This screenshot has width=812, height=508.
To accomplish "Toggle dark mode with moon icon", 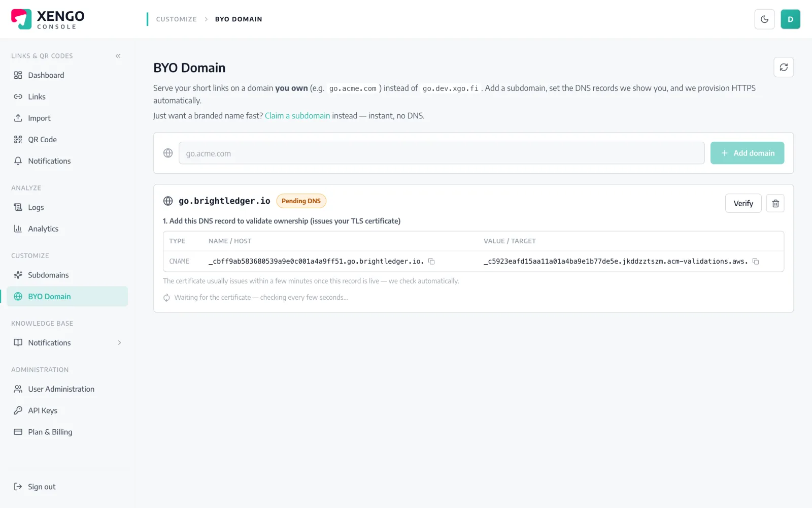I will pos(764,19).
